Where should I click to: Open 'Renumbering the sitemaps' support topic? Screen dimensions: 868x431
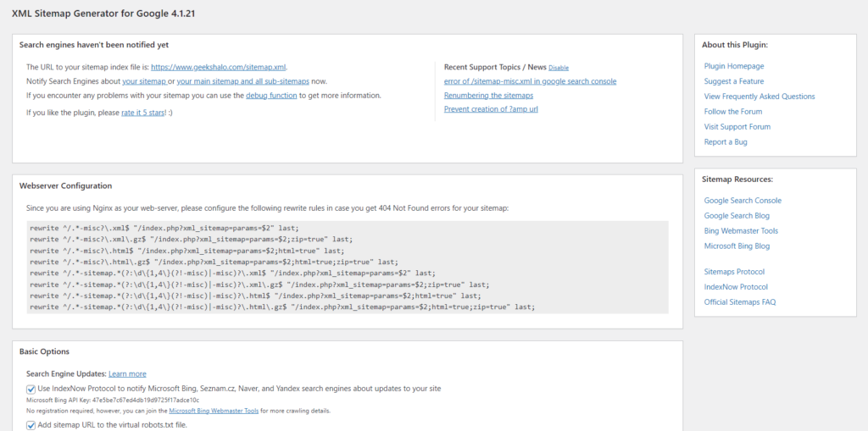pos(488,95)
